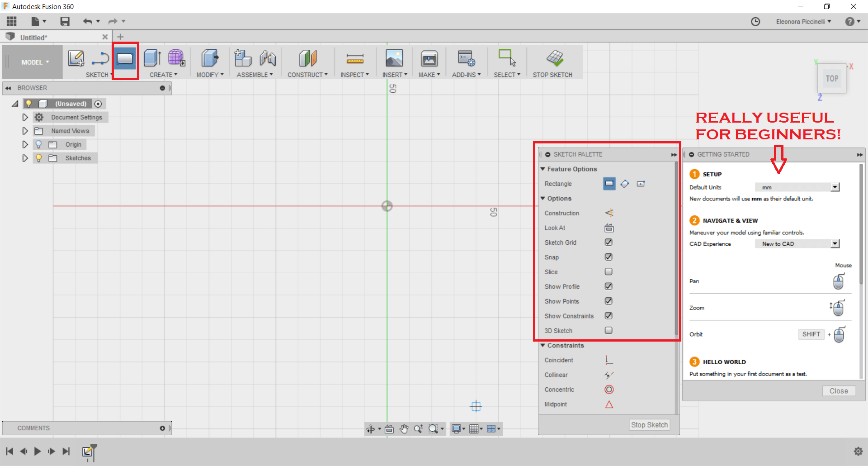The height and width of the screenshot is (466, 868).
Task: Click the Press Pull modify icon
Action: coord(210,58)
